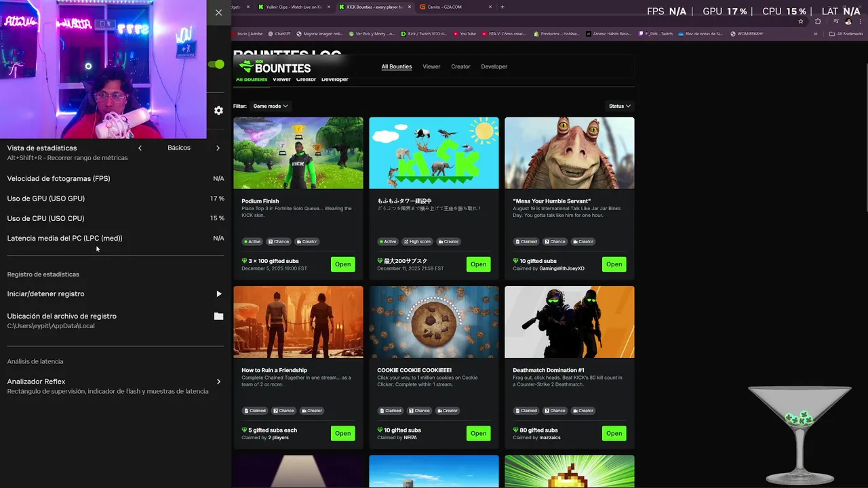
Task: Close the NVIDIA overlay panel with the X
Action: tap(218, 12)
